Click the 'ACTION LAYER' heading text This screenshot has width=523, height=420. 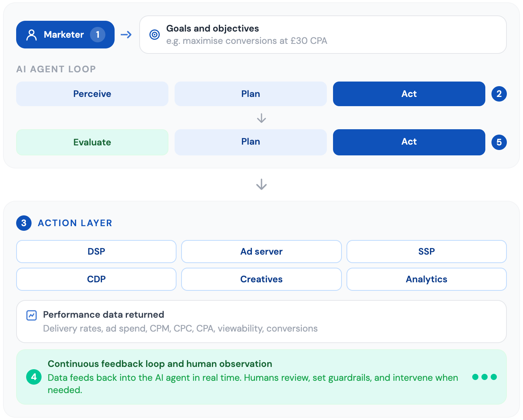click(75, 223)
